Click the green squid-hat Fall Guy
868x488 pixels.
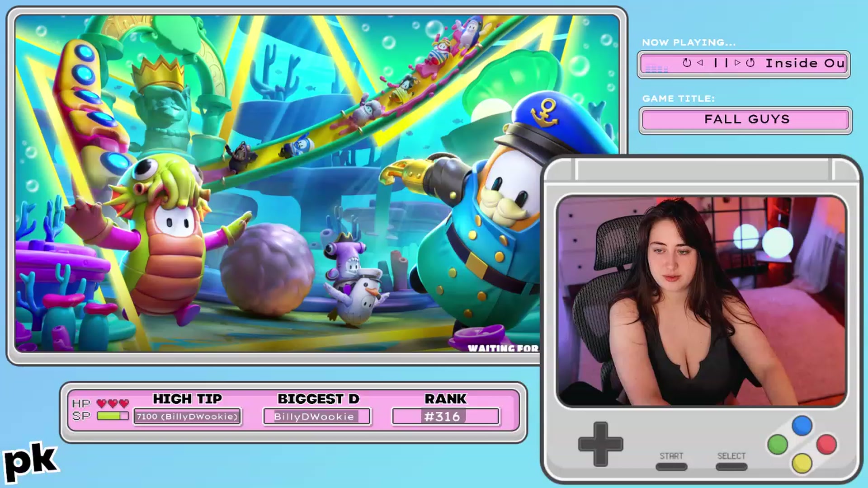point(158,239)
